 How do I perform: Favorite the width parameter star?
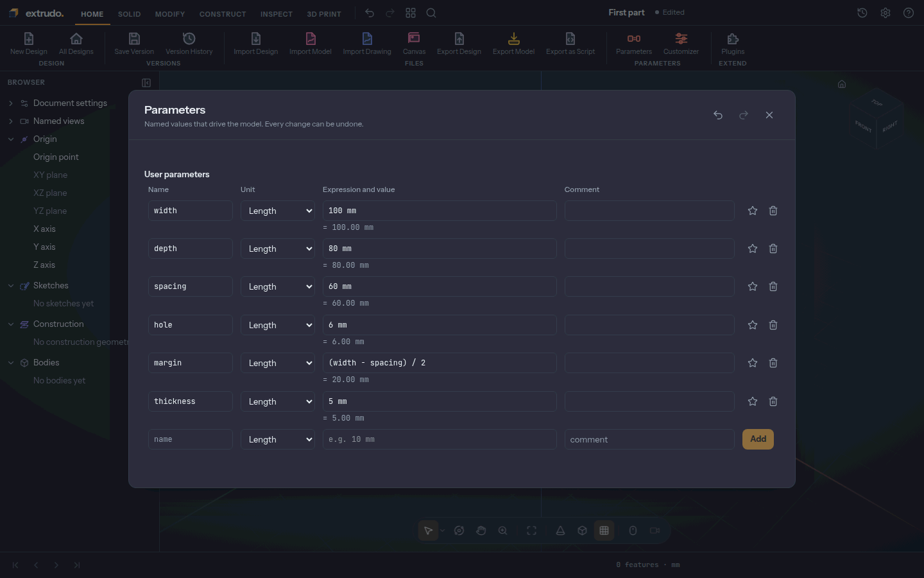click(753, 211)
